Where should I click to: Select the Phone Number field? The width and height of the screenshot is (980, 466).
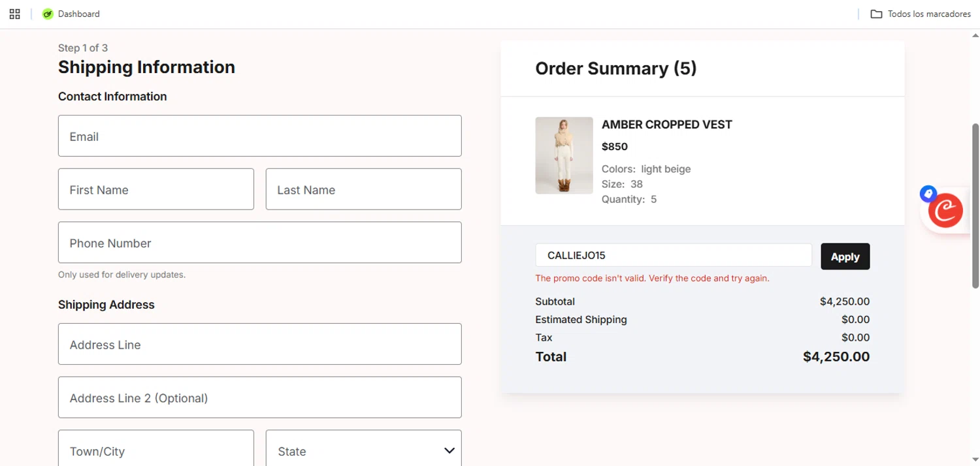[x=259, y=243]
